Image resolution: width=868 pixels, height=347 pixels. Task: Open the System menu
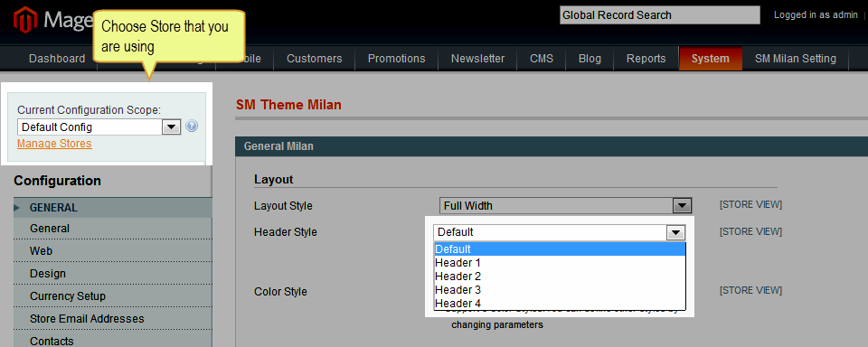[x=711, y=59]
